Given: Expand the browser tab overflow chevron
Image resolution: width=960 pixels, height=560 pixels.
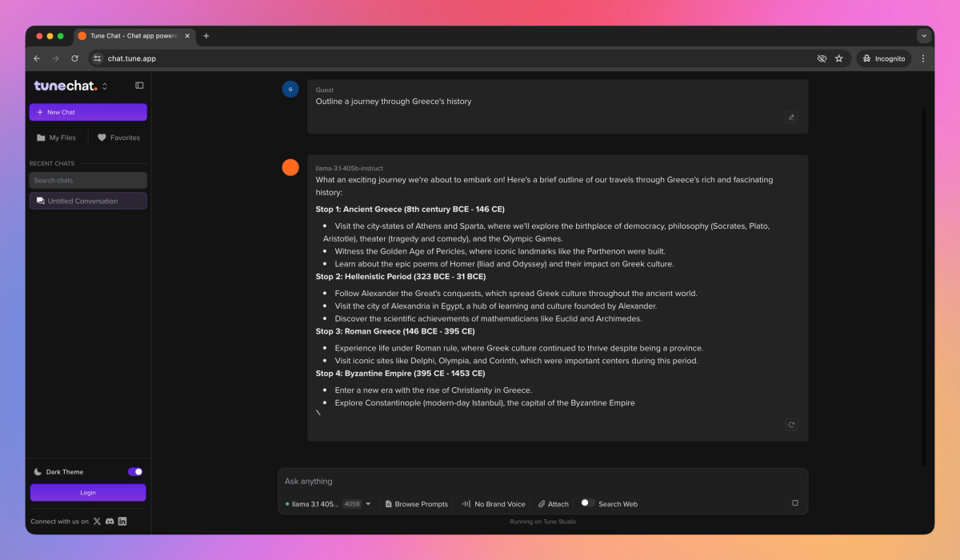Looking at the screenshot, I should click(924, 35).
